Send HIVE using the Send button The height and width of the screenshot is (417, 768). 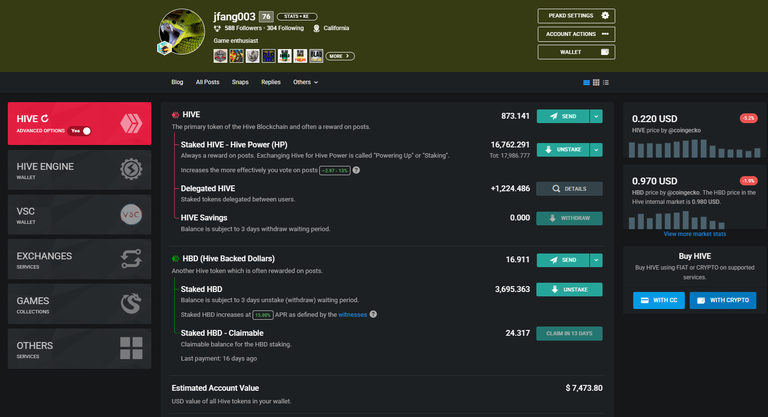point(563,117)
